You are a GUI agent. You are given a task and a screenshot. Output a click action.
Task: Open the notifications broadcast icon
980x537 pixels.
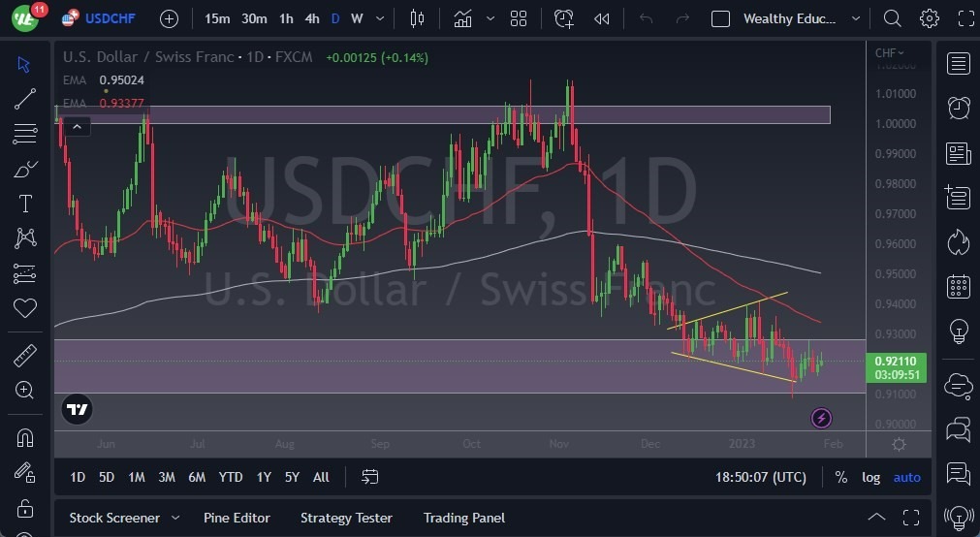(958, 519)
